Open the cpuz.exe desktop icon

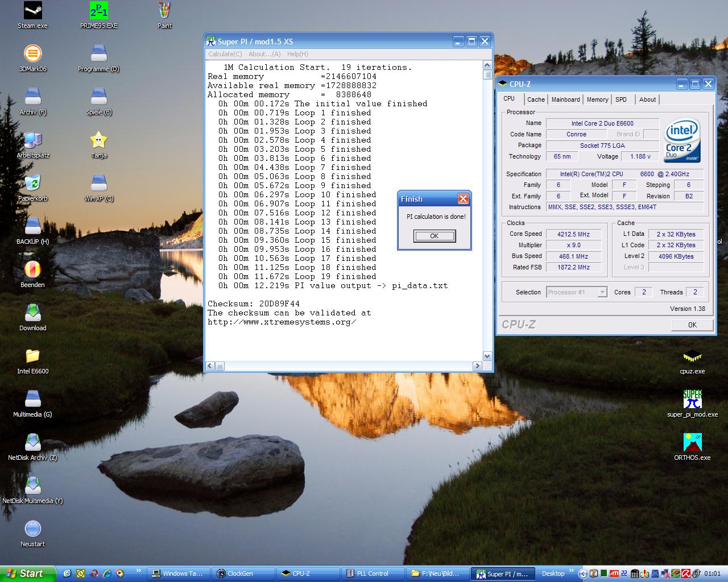[692, 361]
